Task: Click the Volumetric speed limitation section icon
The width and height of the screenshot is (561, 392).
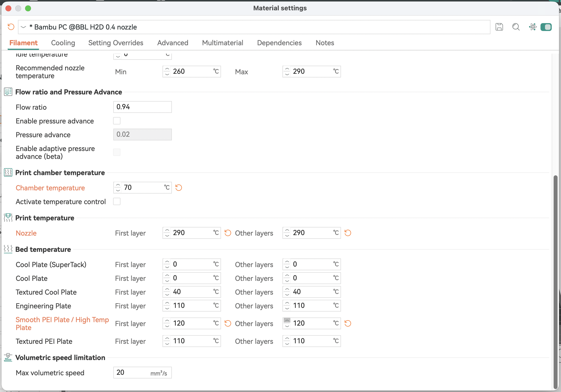Action: [8, 358]
